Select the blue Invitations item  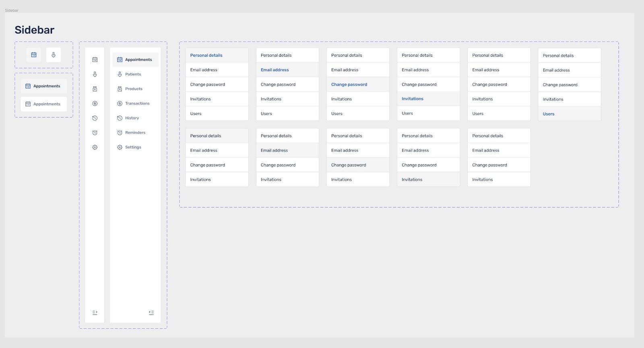point(428,99)
